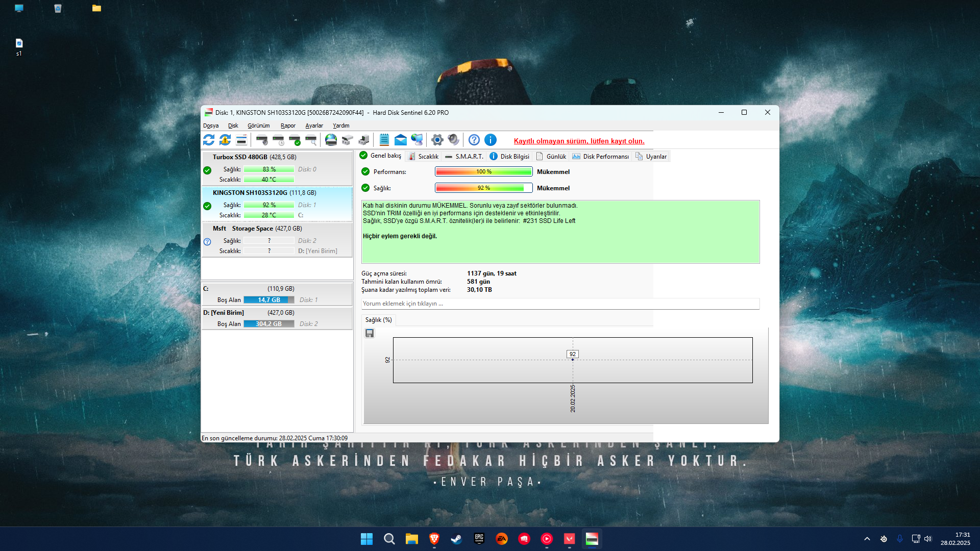This screenshot has height=551, width=980.
Task: Click the blue info circle toolbar icon
Action: coord(491,140)
